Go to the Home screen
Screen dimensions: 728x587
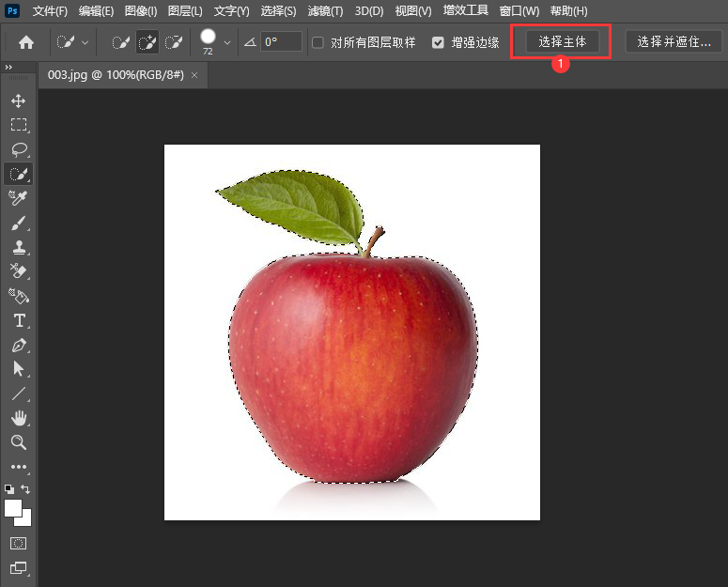[26, 42]
